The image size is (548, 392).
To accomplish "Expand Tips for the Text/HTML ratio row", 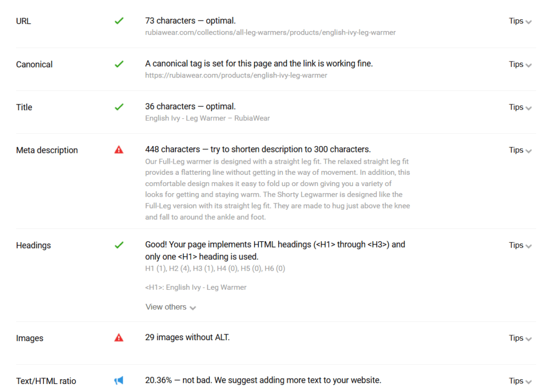I will click(520, 381).
